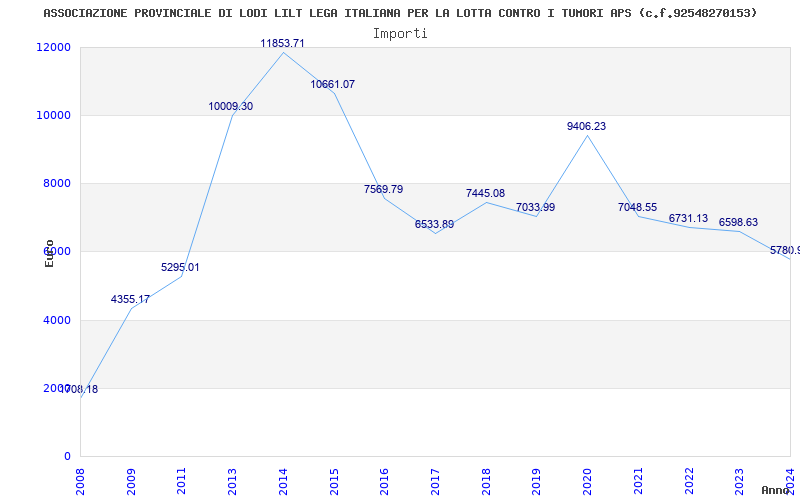Click the x-axis year 2016
Viewport: 800px width, 500px height.
[x=384, y=481]
